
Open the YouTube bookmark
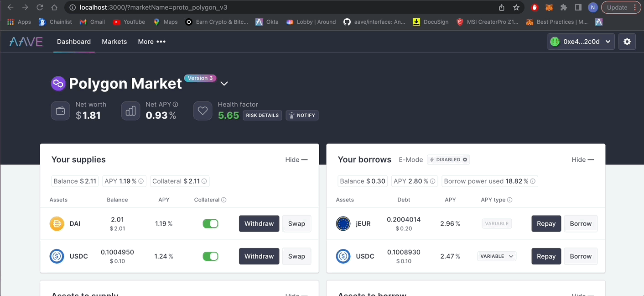click(129, 22)
